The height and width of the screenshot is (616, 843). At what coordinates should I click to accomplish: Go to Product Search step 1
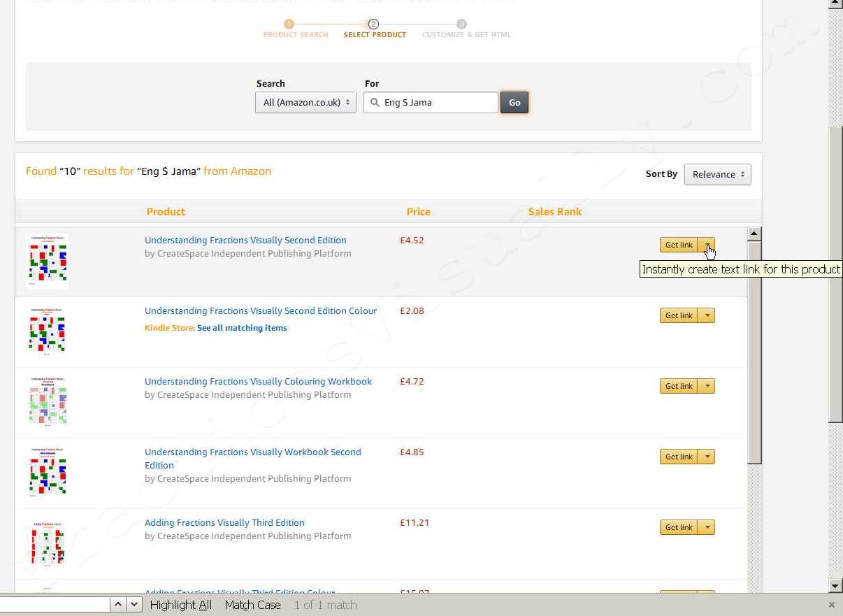click(x=295, y=29)
